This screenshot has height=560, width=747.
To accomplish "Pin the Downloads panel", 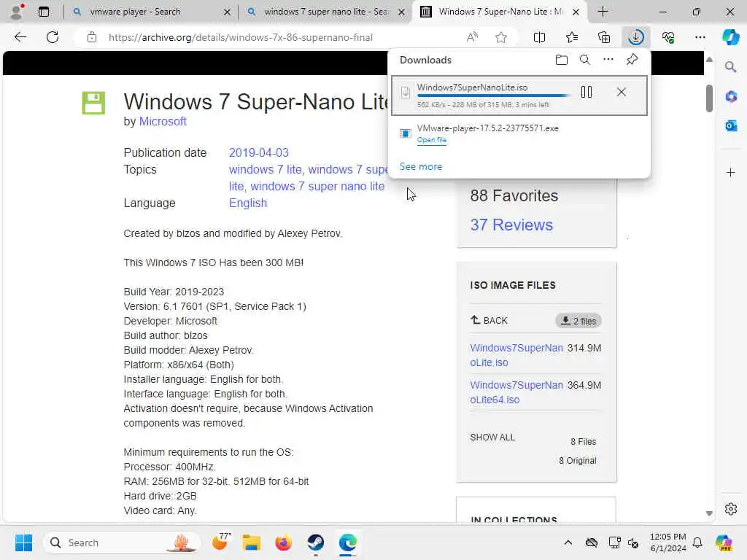I will click(632, 60).
